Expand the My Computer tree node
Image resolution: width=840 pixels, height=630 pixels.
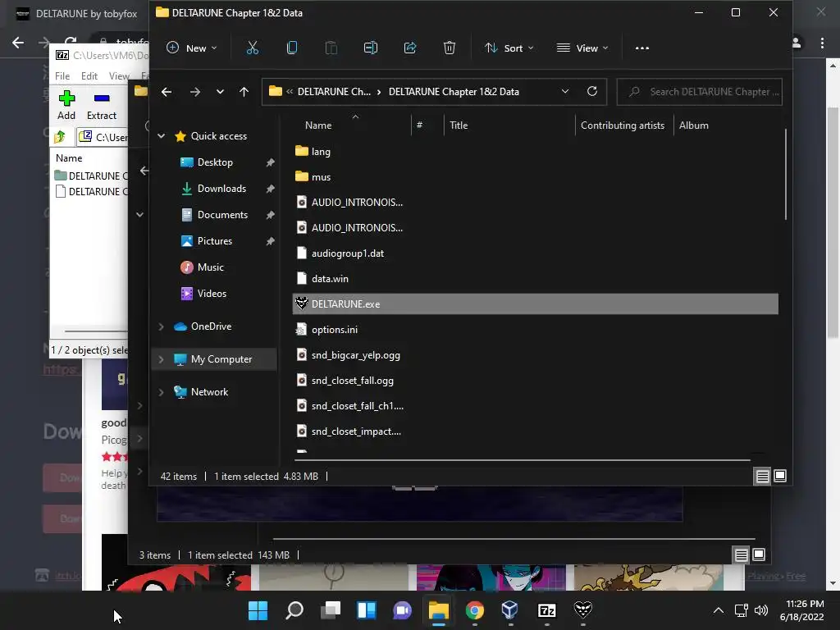click(161, 359)
